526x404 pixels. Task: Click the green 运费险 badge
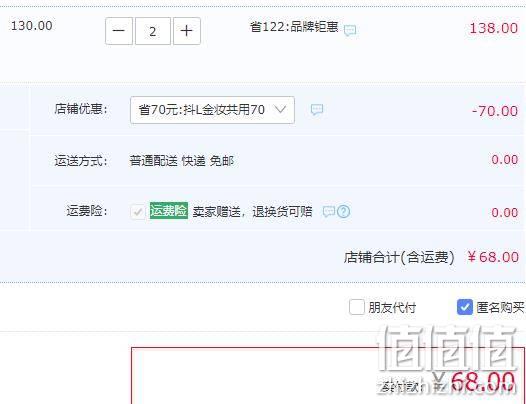(x=169, y=211)
